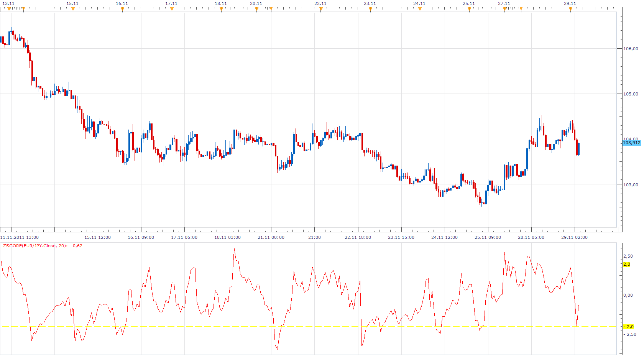Click the 21.11 00:00 time axis label
The image size is (644, 355).
click(x=271, y=237)
